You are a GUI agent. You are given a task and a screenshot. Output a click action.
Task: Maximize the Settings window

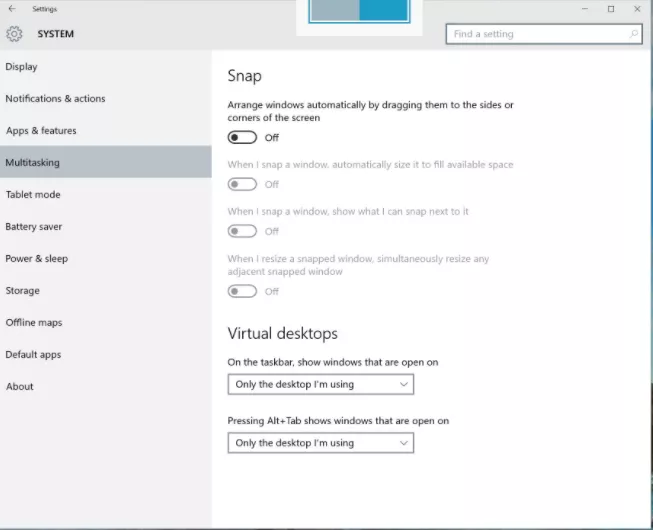(611, 9)
